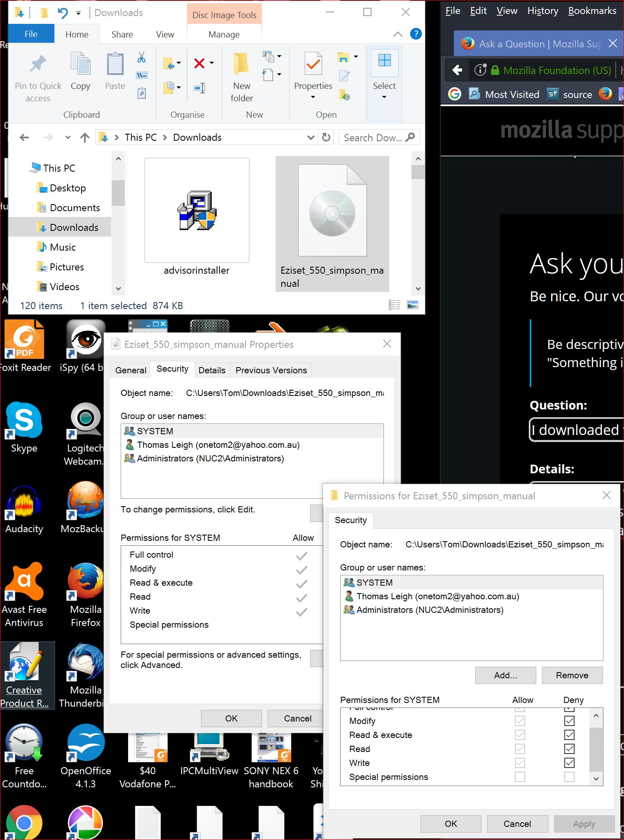Click Cancel in Permissions dialog
Viewport: 624px width, 840px height.
pyautogui.click(x=517, y=824)
